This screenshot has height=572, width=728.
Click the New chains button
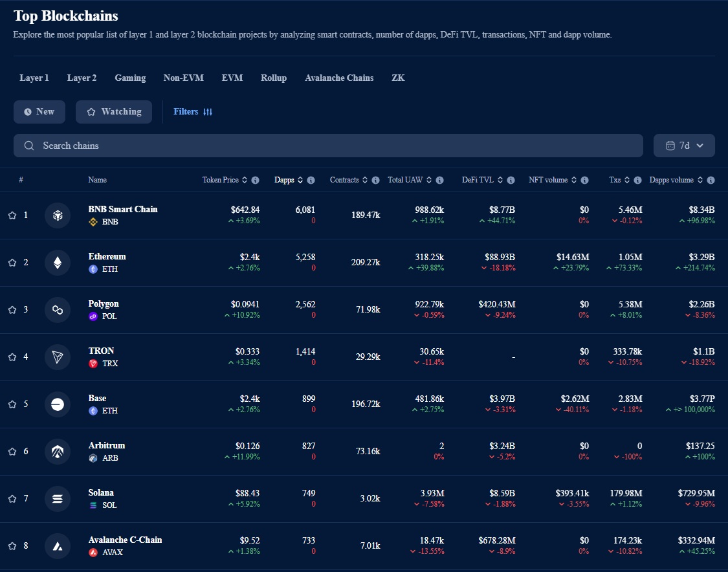click(x=39, y=112)
